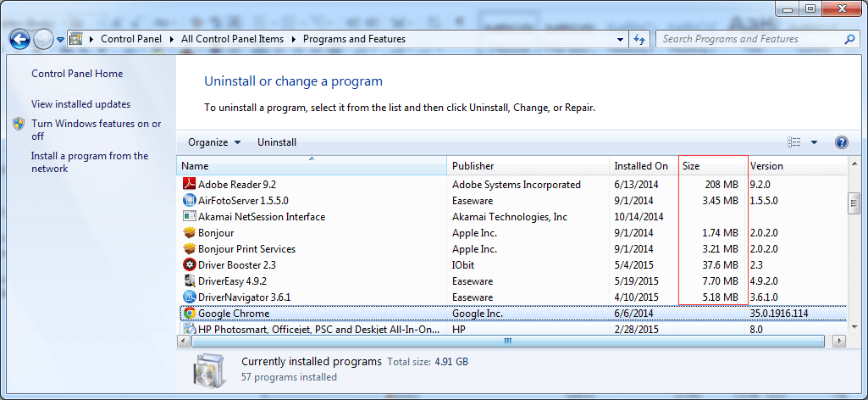Click the Bonjour Print Services package icon
This screenshot has height=400, width=868.
click(x=190, y=249)
